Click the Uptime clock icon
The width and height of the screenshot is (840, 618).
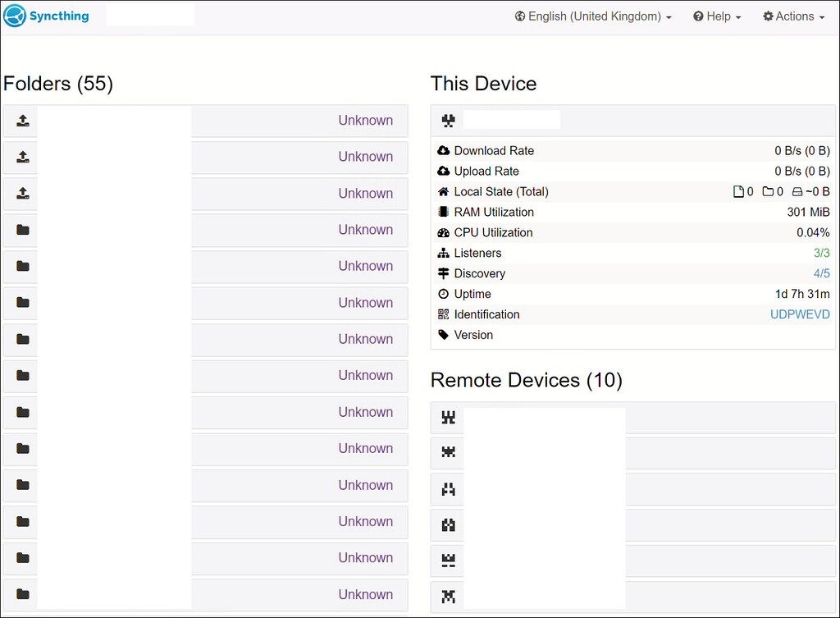tap(444, 294)
